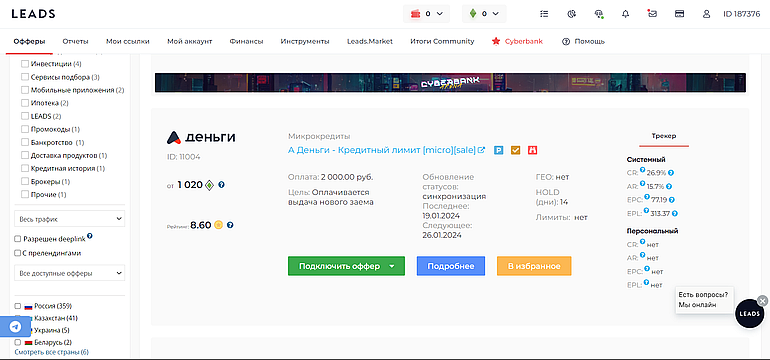Click help icon after system CR 26.9%
Viewport: 770px width, 360px height.
pyautogui.click(x=670, y=173)
